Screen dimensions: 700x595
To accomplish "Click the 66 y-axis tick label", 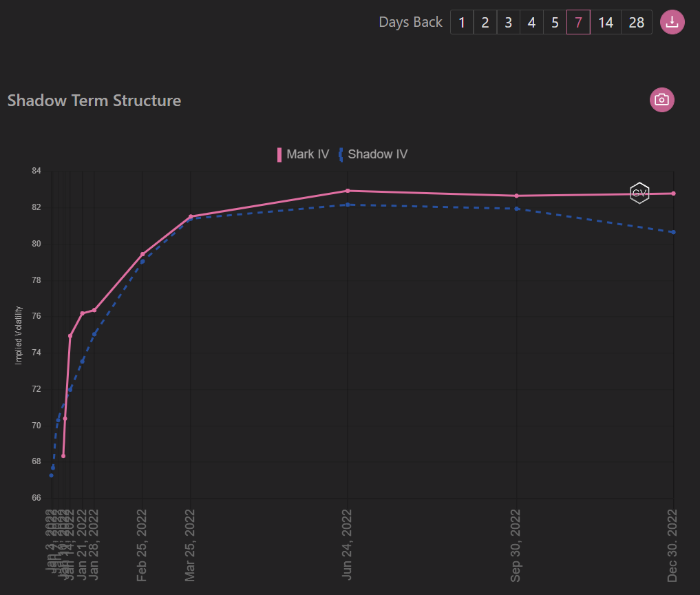I will click(36, 498).
